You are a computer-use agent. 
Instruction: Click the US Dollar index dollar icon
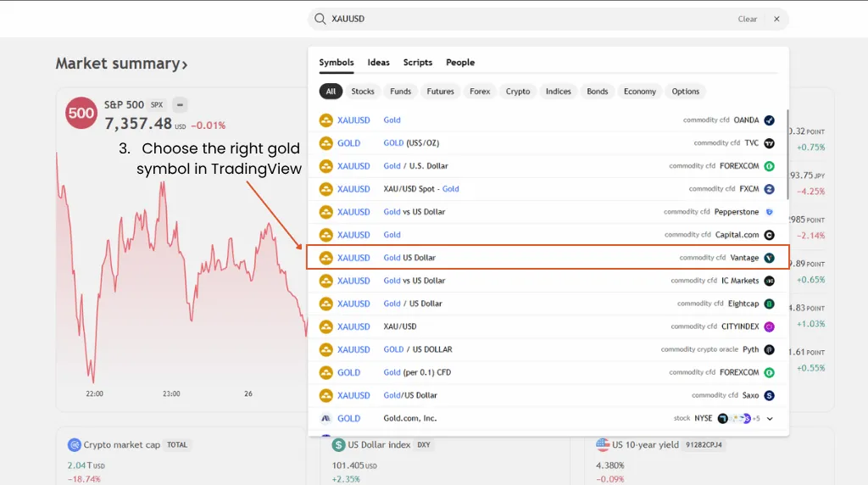[x=338, y=445]
